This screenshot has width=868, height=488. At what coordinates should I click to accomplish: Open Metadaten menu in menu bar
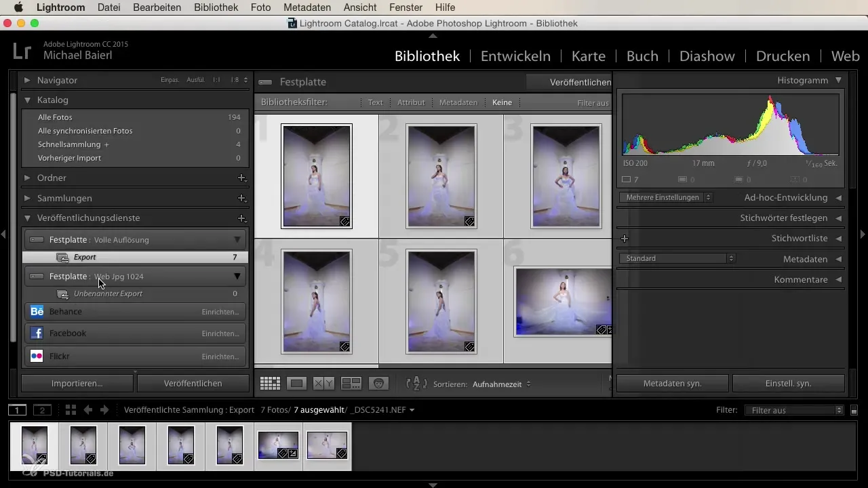[x=308, y=7]
